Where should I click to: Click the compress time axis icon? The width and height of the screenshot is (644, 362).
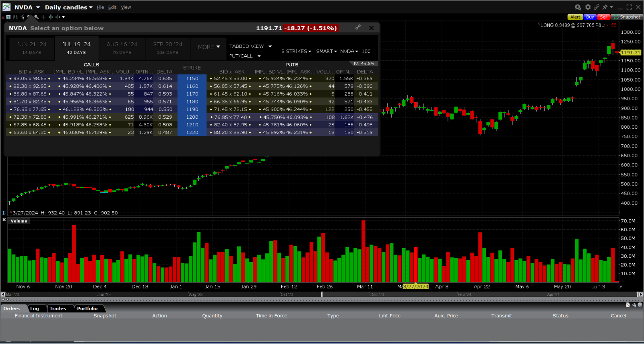(58, 17)
